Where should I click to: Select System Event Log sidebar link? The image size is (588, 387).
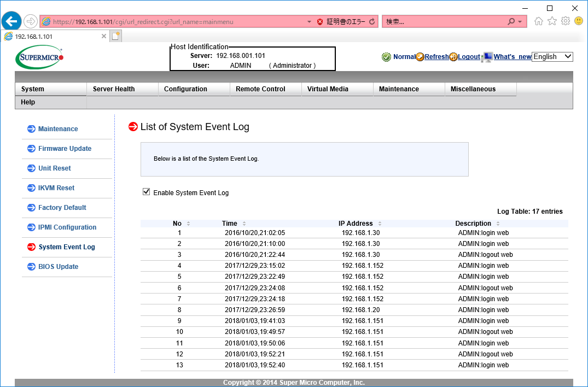[67, 247]
